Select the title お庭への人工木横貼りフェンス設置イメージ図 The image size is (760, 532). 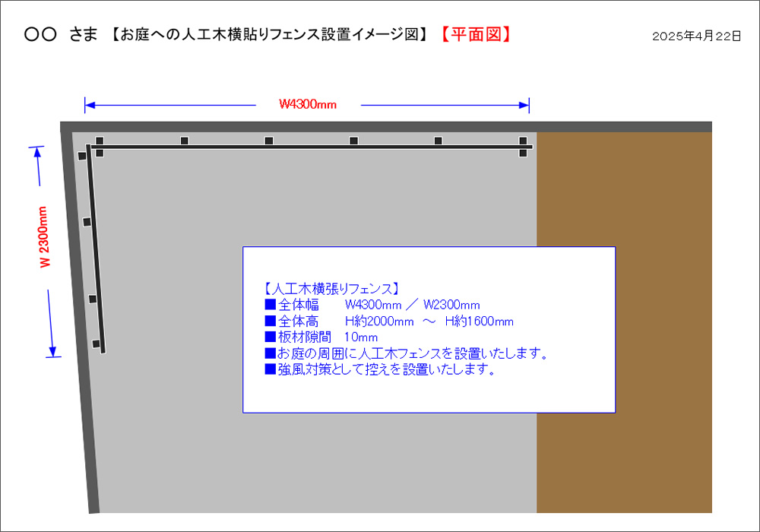coord(269,34)
